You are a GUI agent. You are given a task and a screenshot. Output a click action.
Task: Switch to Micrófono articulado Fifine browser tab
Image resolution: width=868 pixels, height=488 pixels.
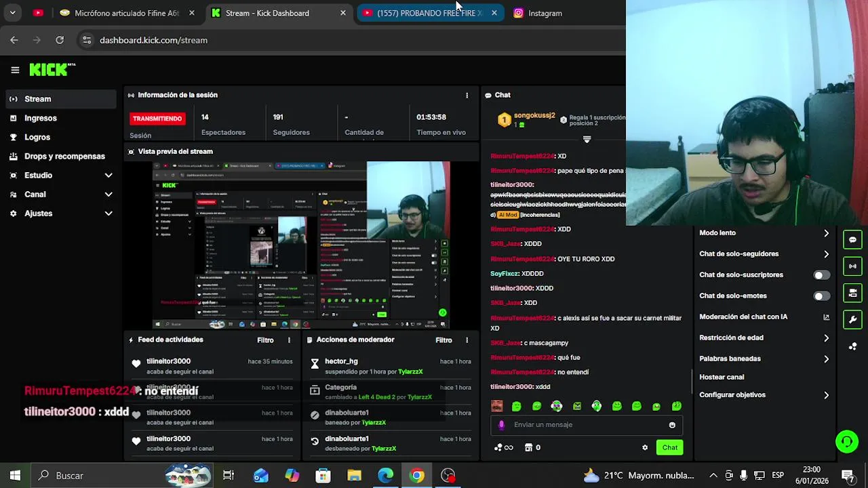(127, 13)
